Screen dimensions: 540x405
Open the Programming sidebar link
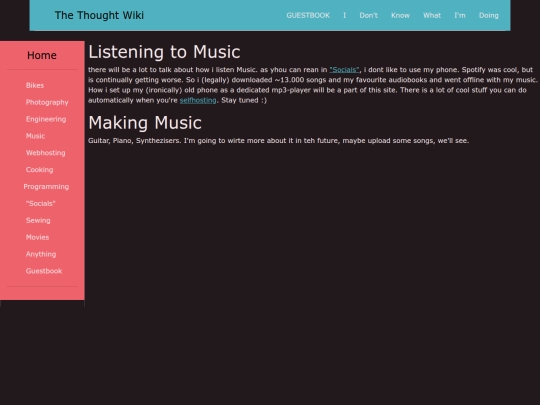pyautogui.click(x=46, y=187)
